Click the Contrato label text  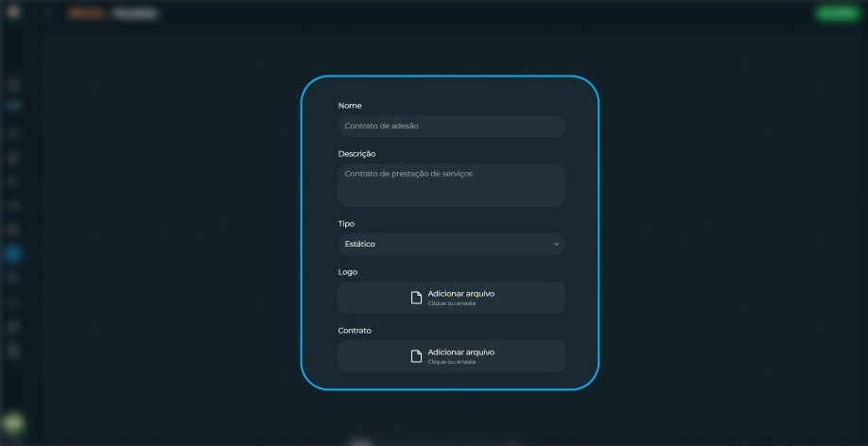[355, 331]
